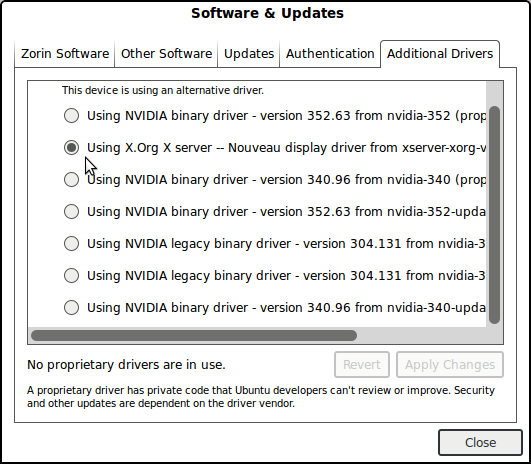Close the Software & Updates dialog
531x464 pixels.
(480, 442)
